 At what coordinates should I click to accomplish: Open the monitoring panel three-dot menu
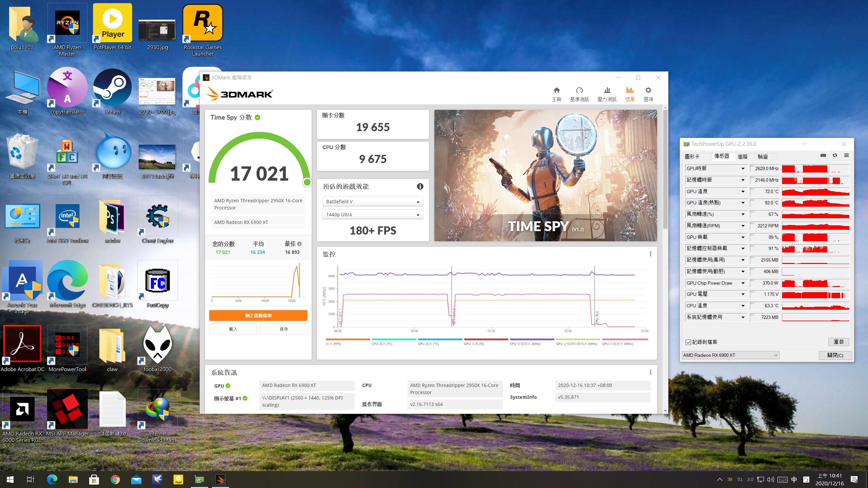[x=650, y=254]
